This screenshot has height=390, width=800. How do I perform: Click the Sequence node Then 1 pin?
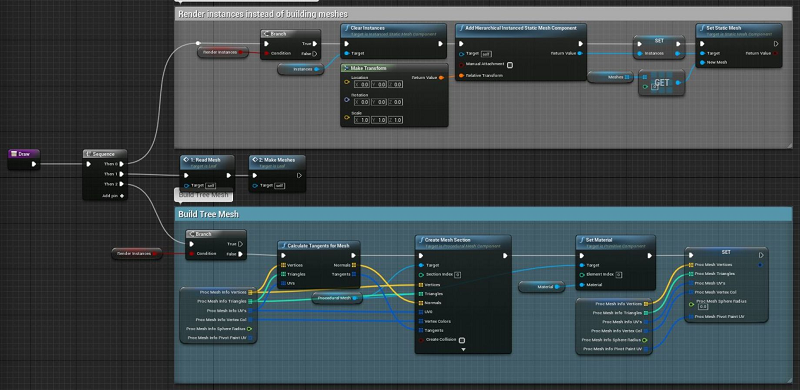(122, 174)
